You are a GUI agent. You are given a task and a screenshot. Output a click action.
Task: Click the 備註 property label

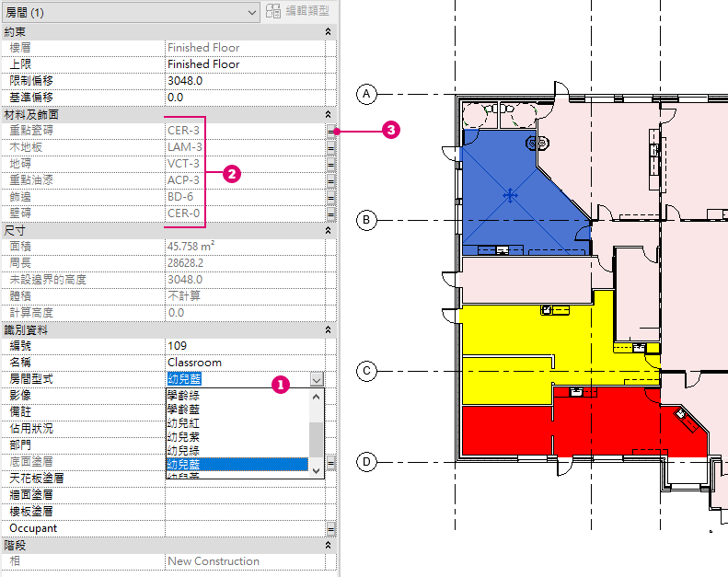pyautogui.click(x=20, y=412)
